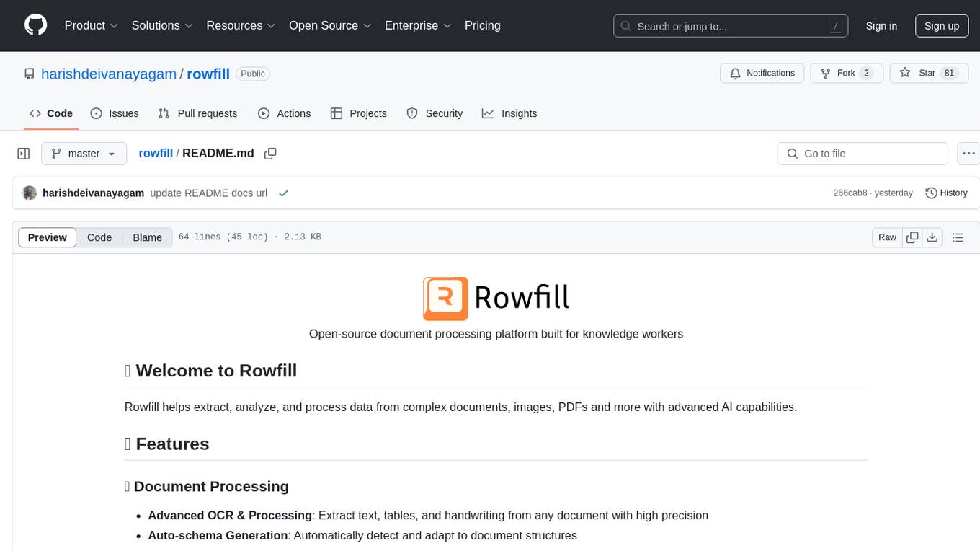The width and height of the screenshot is (980, 551).
Task: Click the Rowfill logo image
Action: click(496, 298)
